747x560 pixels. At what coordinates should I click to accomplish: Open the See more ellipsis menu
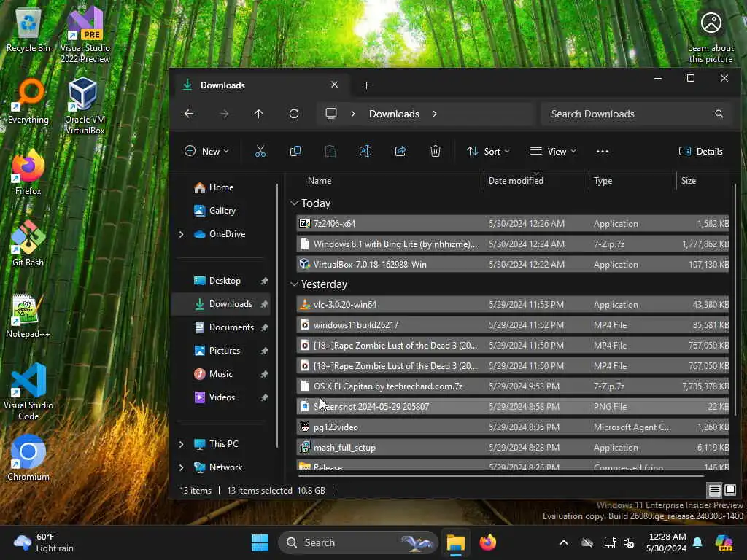tap(603, 152)
